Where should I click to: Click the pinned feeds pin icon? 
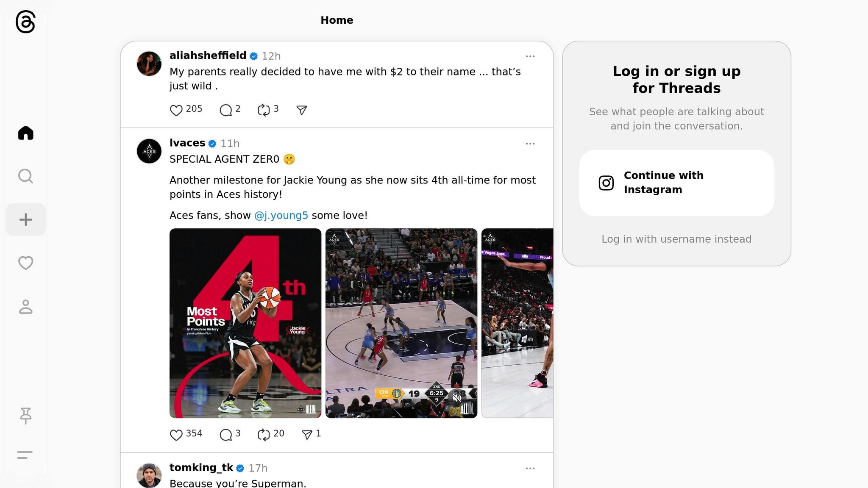click(25, 415)
